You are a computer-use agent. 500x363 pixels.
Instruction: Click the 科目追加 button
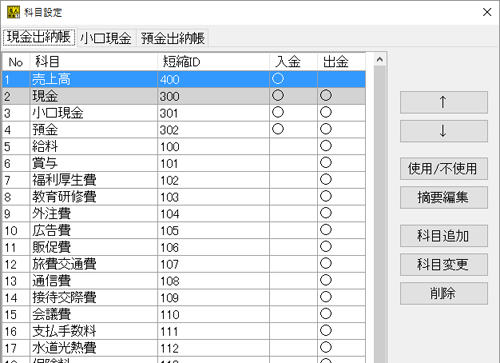point(444,236)
